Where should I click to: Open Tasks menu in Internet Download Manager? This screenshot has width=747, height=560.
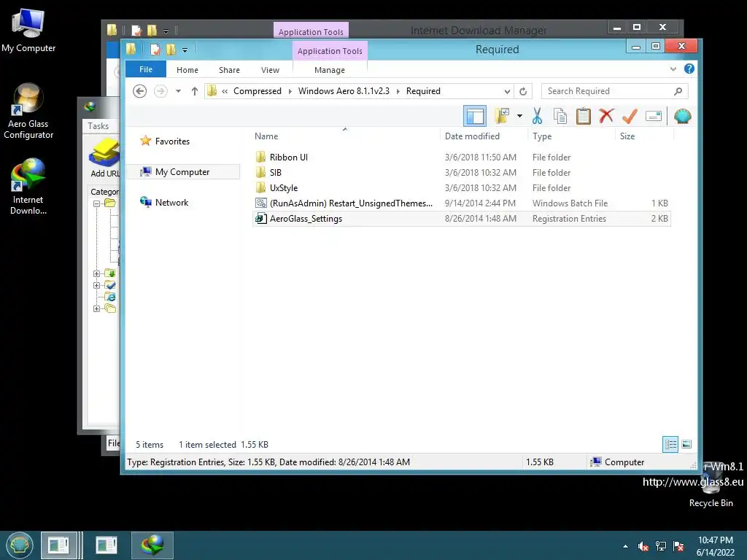coord(98,125)
